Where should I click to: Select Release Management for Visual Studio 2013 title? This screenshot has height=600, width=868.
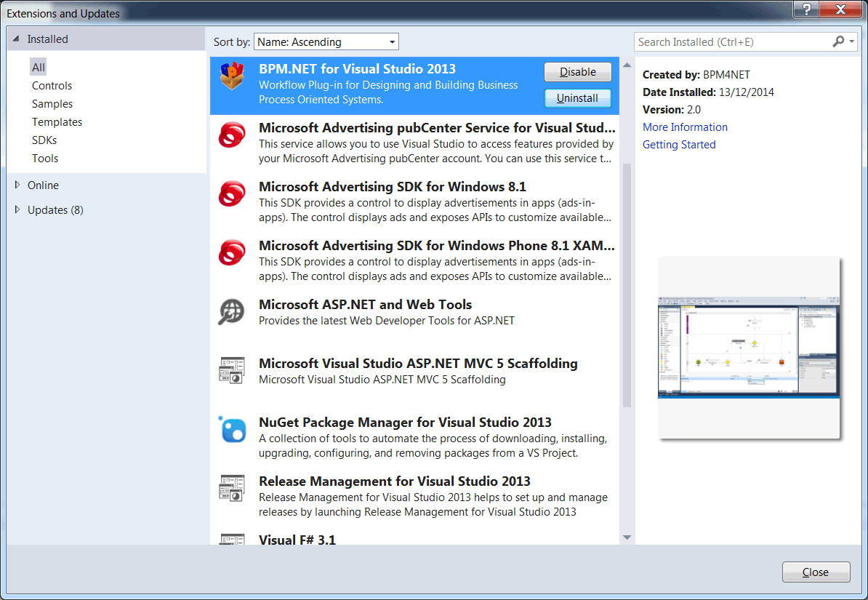tap(395, 481)
